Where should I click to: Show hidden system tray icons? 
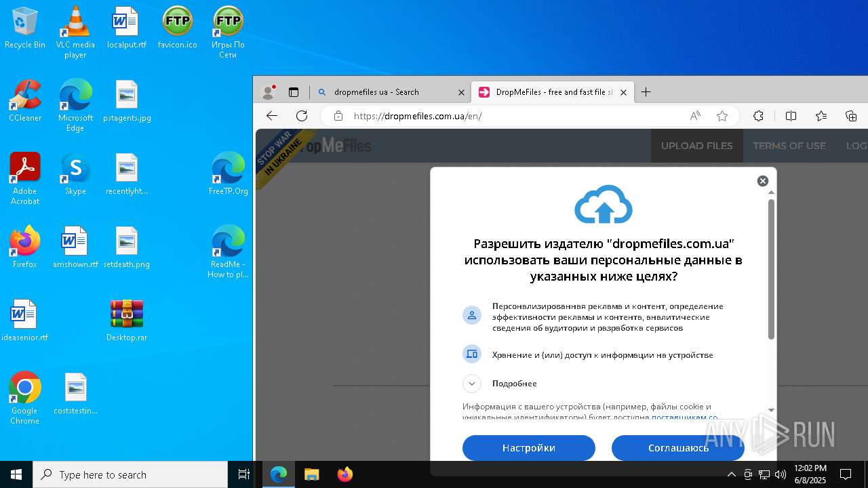point(731,474)
